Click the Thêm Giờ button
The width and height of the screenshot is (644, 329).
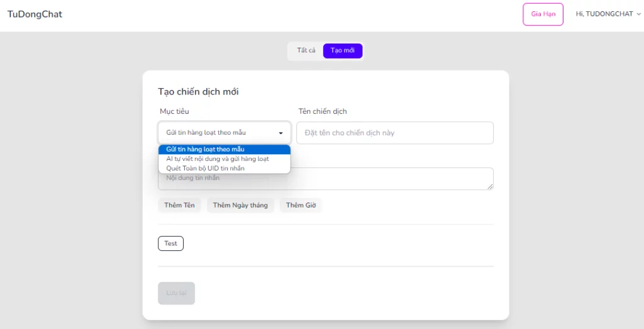301,205
